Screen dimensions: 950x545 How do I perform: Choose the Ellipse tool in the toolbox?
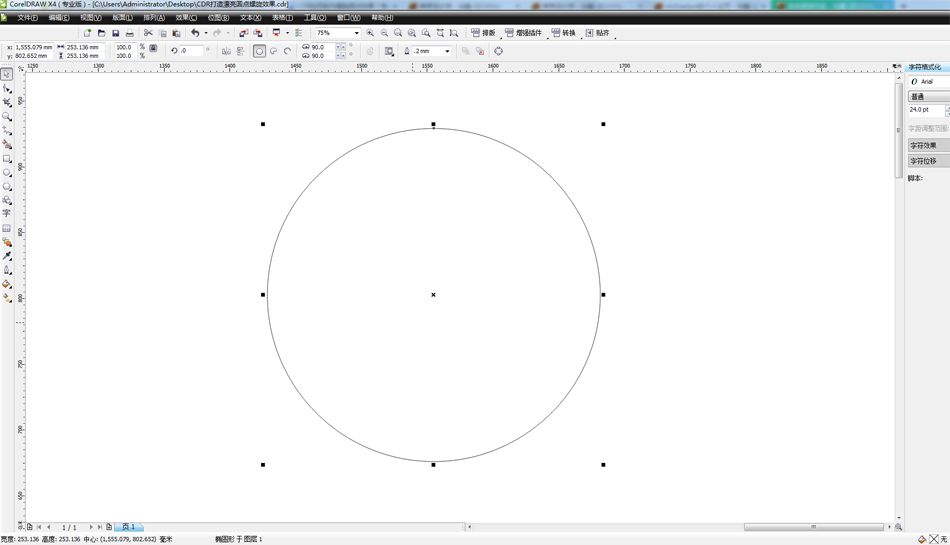click(7, 173)
